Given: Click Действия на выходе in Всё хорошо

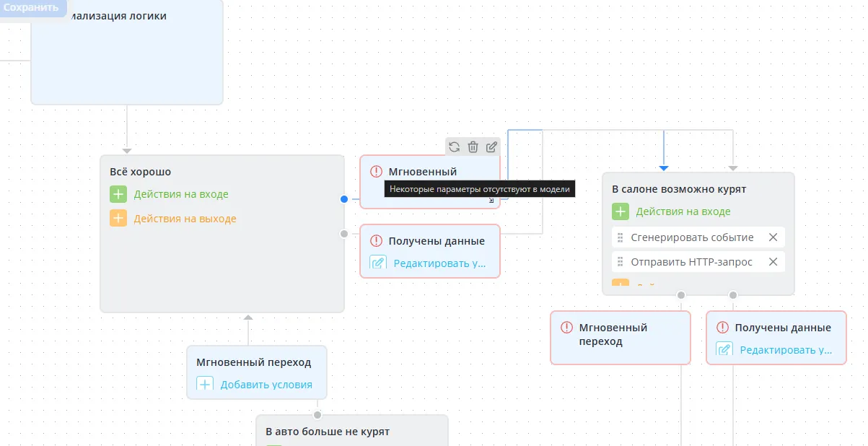Looking at the screenshot, I should coord(185,219).
